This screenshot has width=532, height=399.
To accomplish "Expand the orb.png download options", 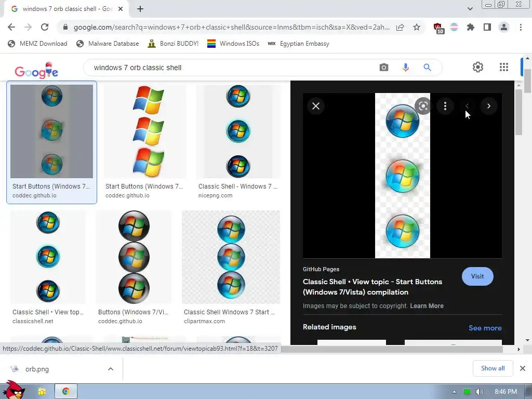I will [111, 369].
